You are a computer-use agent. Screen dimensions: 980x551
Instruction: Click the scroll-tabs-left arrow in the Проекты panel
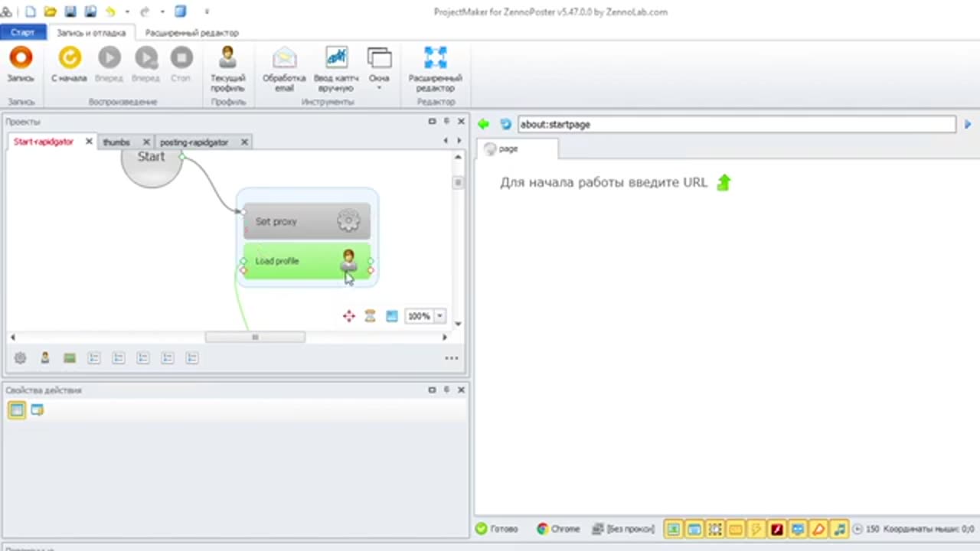[446, 141]
